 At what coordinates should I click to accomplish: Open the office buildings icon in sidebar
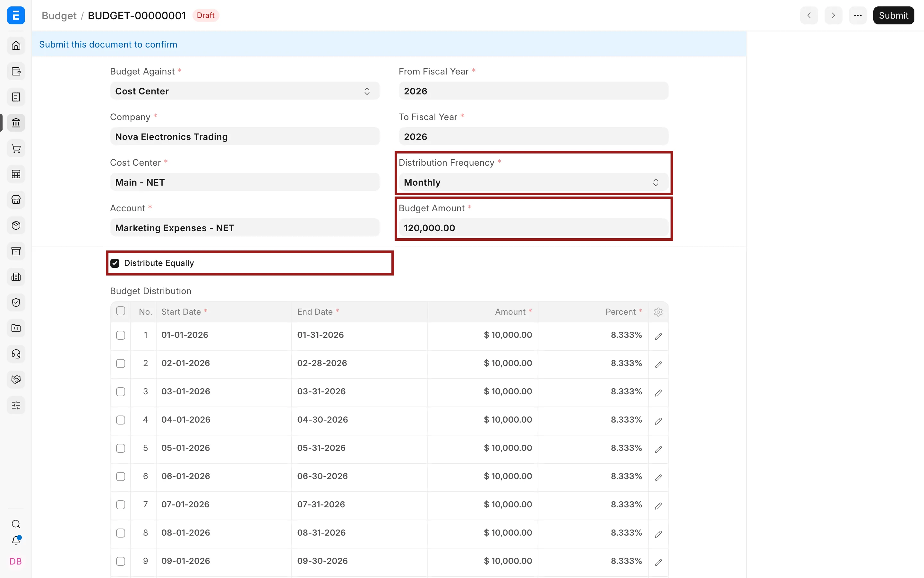[x=16, y=277]
